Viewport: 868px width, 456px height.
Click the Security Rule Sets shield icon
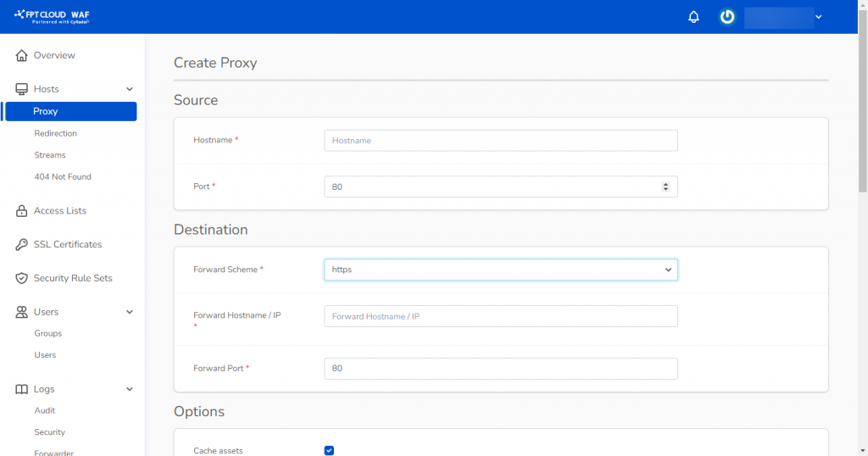(x=22, y=279)
